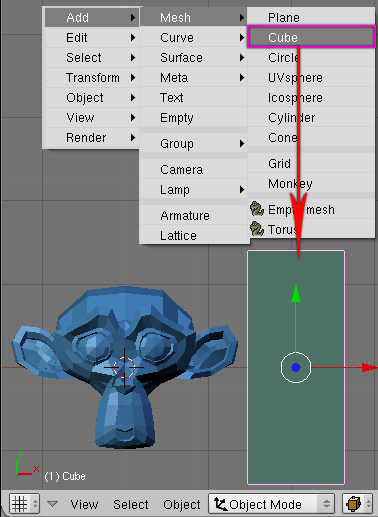Add a Cone mesh
Screen dimensions: 378x517
(x=311, y=137)
